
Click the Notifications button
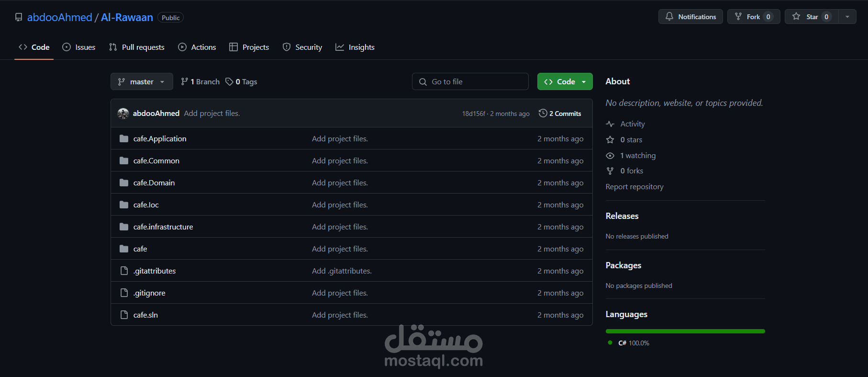coord(690,17)
